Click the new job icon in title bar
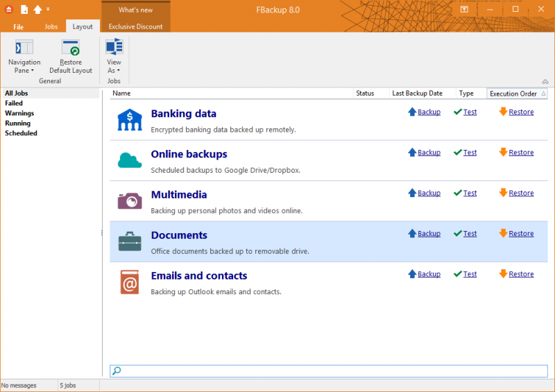 (x=24, y=9)
